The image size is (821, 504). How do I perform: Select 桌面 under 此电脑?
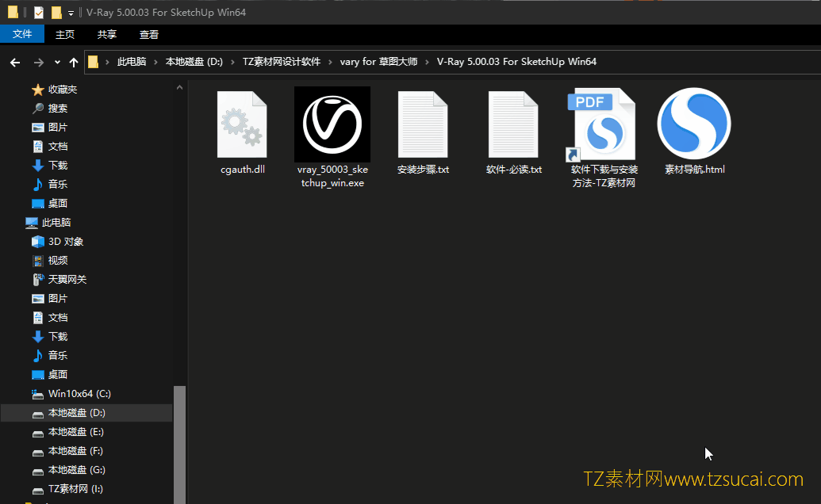58,374
